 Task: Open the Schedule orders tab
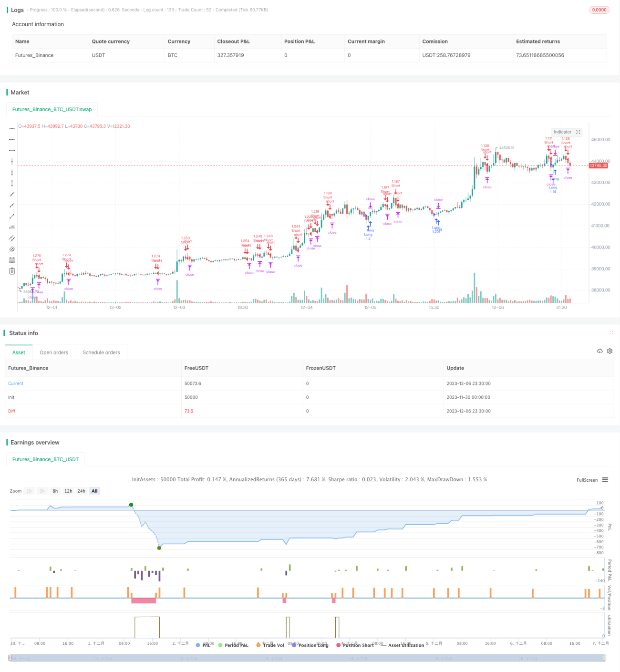coord(101,352)
